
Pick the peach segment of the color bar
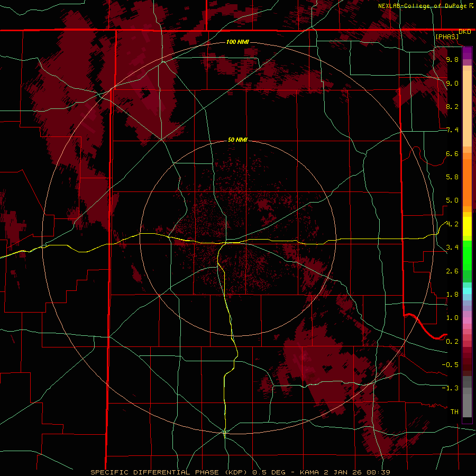[467, 108]
